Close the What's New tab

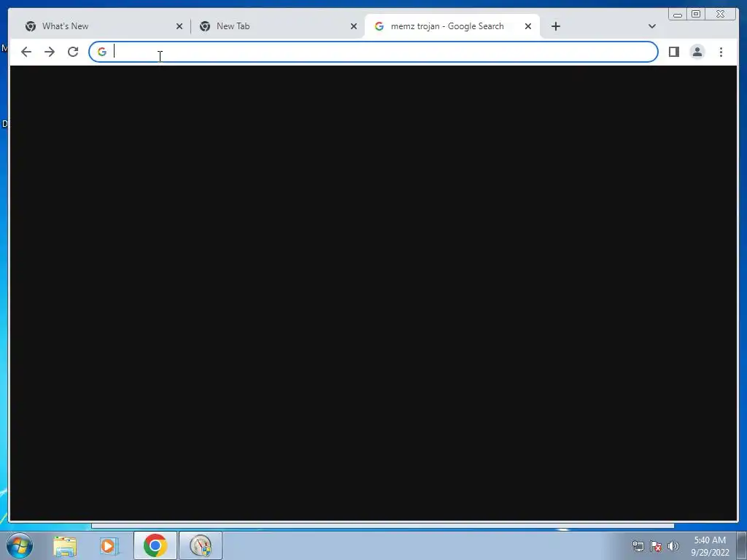(179, 27)
